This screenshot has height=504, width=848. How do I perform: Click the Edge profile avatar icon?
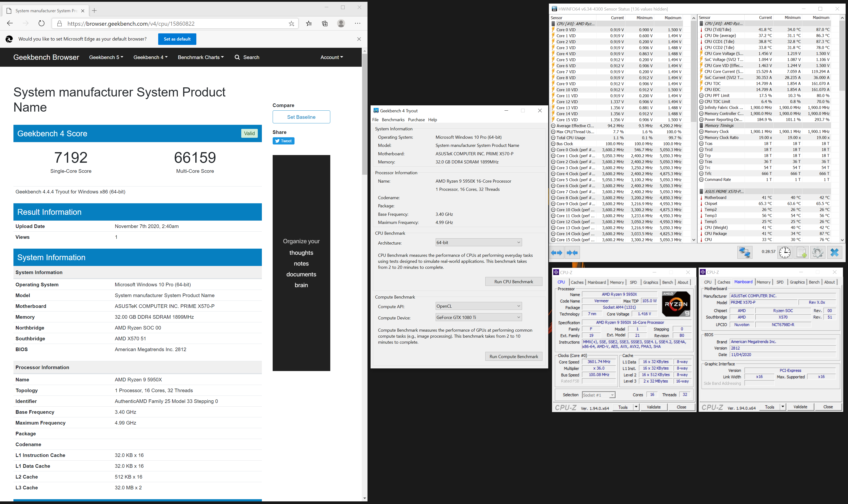click(341, 24)
